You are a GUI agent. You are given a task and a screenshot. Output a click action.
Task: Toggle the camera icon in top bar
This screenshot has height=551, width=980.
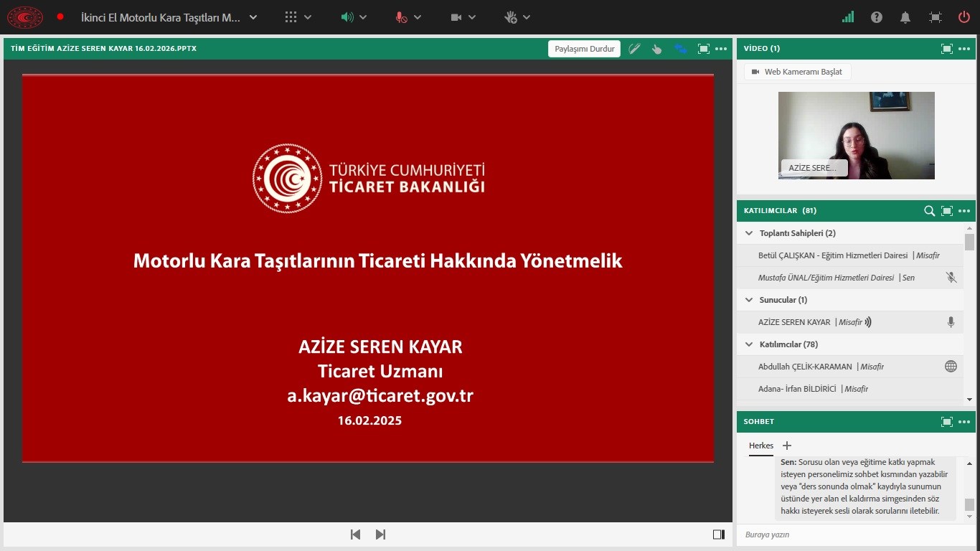[x=456, y=17]
